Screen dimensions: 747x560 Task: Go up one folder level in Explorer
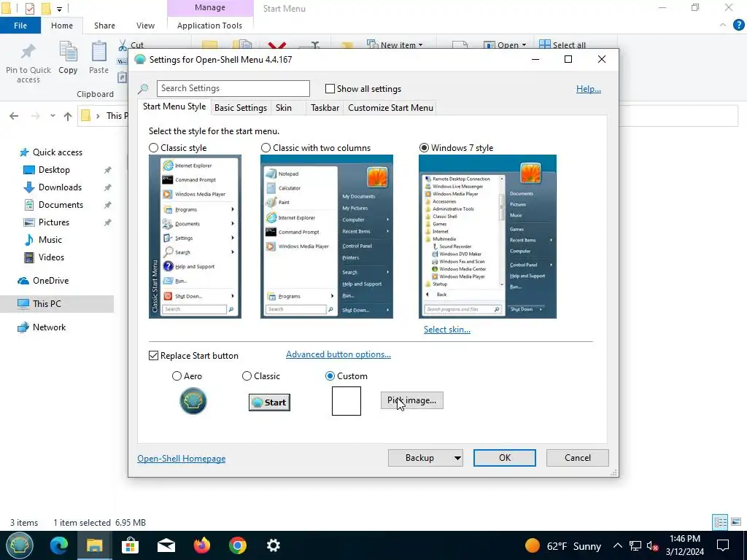pyautogui.click(x=68, y=116)
